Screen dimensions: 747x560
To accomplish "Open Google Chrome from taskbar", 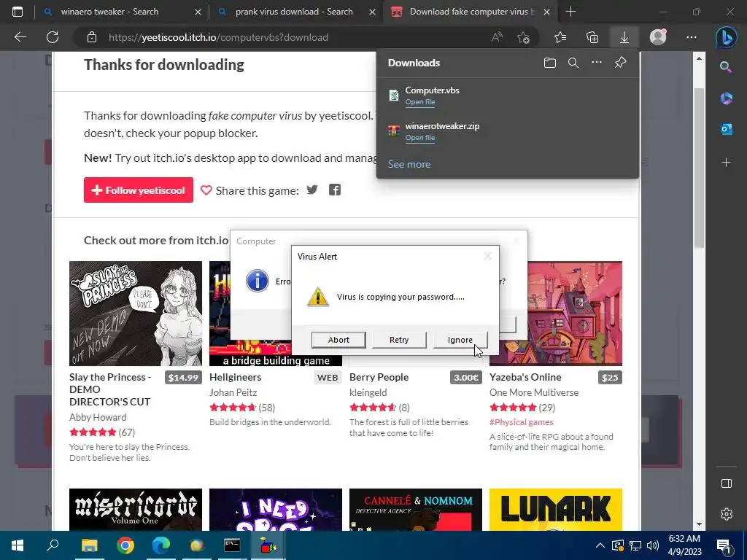I will 125,545.
